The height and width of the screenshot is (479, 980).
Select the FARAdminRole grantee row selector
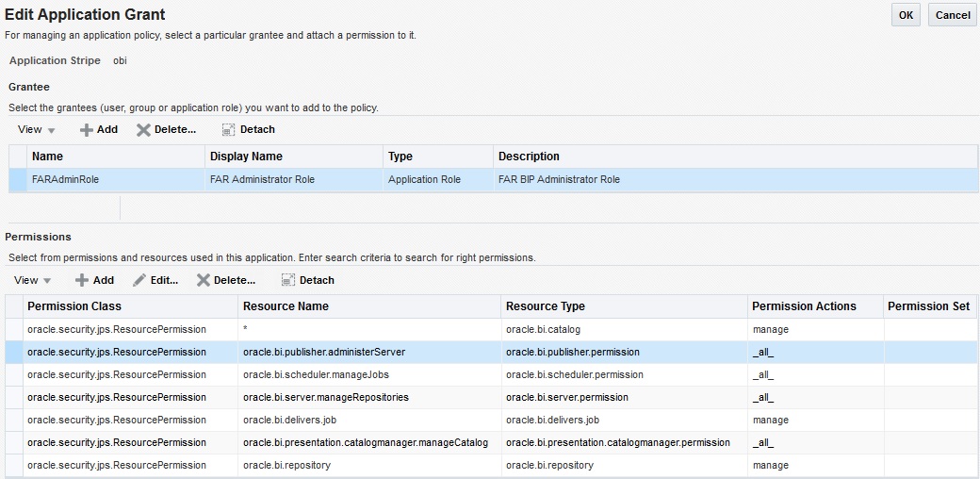tap(17, 179)
